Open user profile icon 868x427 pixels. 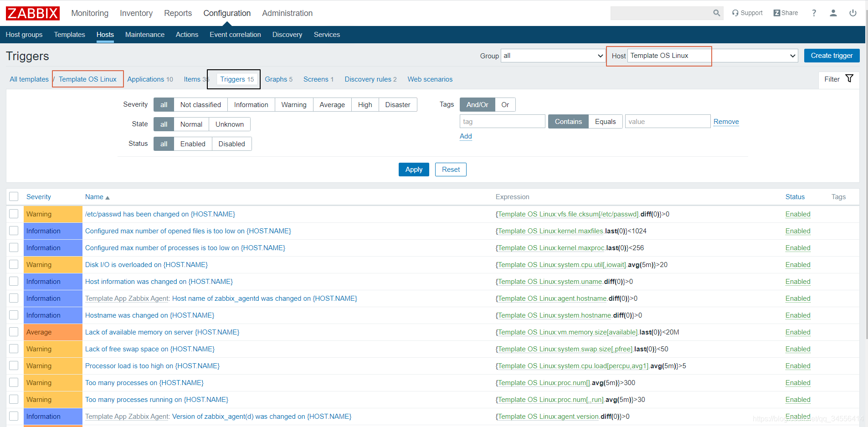pos(833,13)
